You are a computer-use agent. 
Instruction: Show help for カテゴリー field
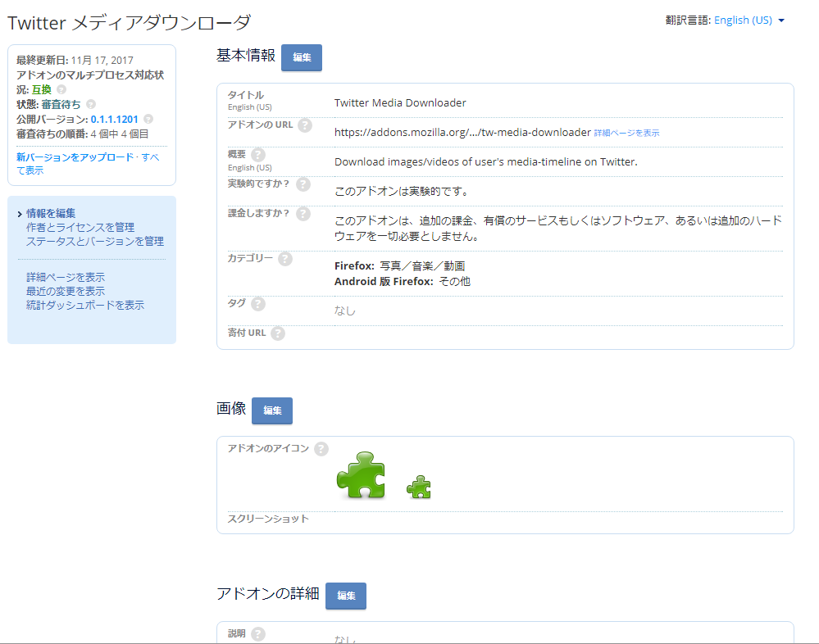point(285,259)
